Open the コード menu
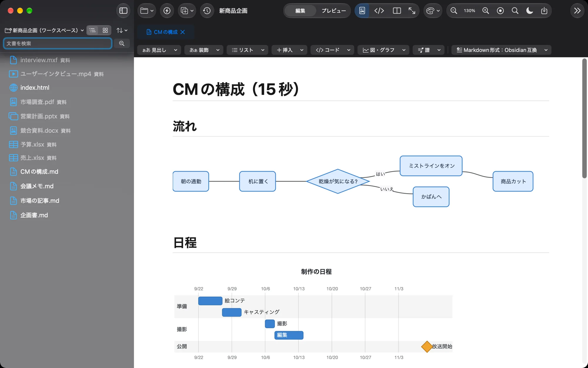The image size is (588, 368). (333, 50)
